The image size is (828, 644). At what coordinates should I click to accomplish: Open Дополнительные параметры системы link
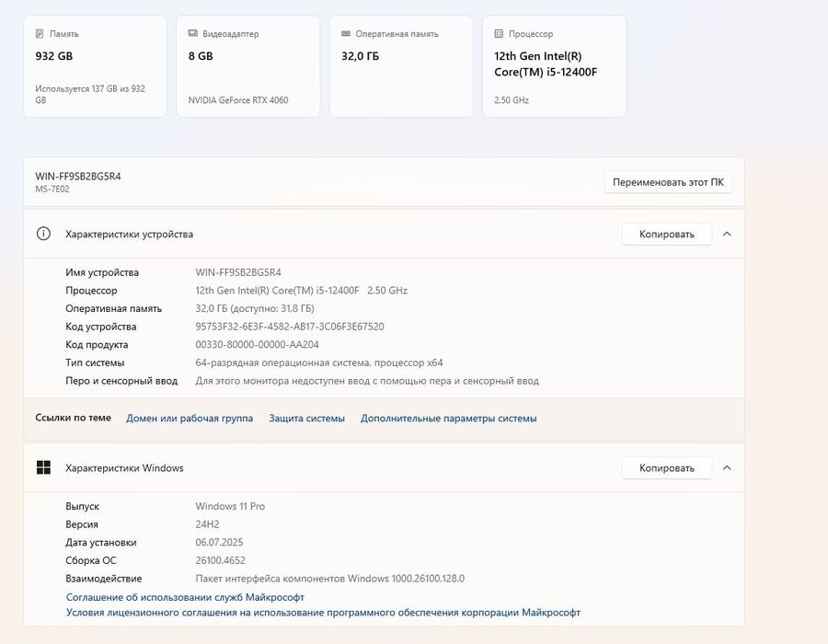click(x=449, y=418)
